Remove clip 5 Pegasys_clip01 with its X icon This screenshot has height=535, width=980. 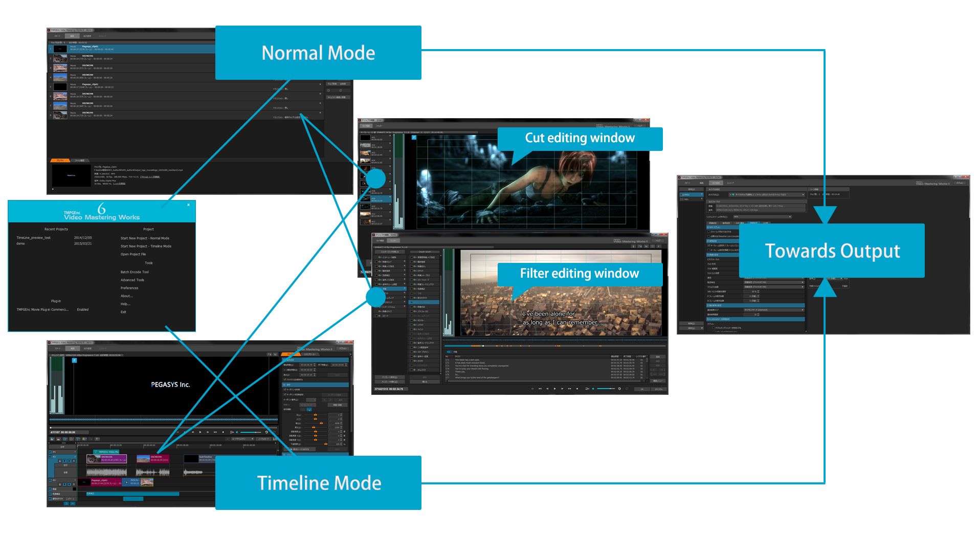point(320,84)
